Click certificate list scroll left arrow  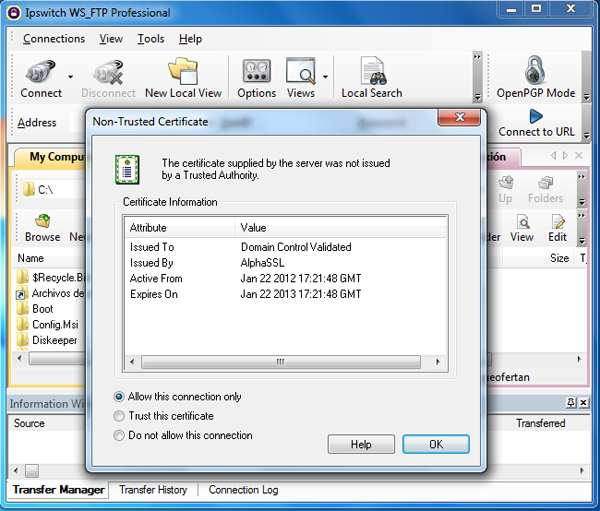[x=132, y=362]
